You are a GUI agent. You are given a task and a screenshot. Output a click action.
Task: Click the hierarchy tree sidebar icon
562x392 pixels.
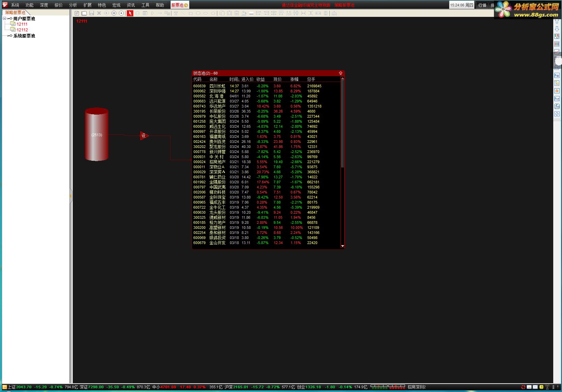[557, 83]
